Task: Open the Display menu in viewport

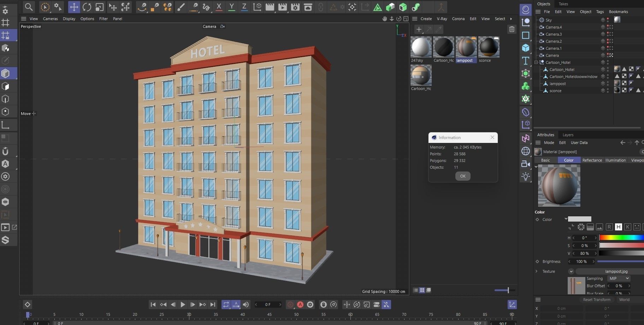Action: click(x=69, y=19)
